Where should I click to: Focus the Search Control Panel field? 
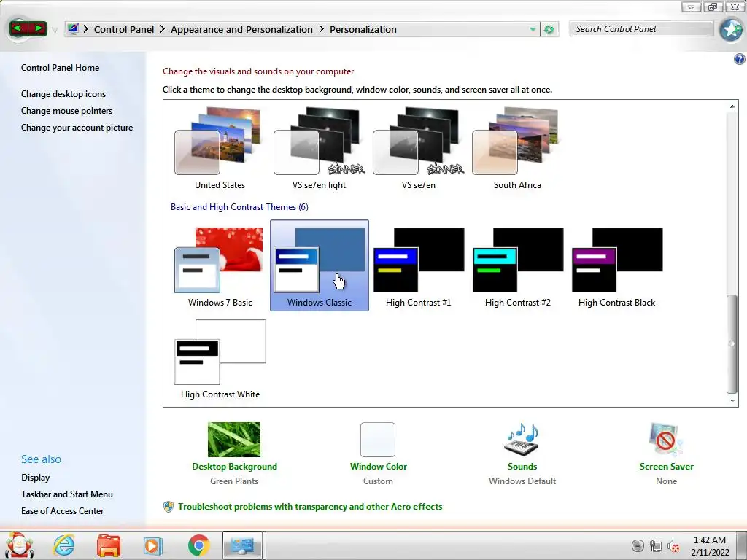pos(641,29)
